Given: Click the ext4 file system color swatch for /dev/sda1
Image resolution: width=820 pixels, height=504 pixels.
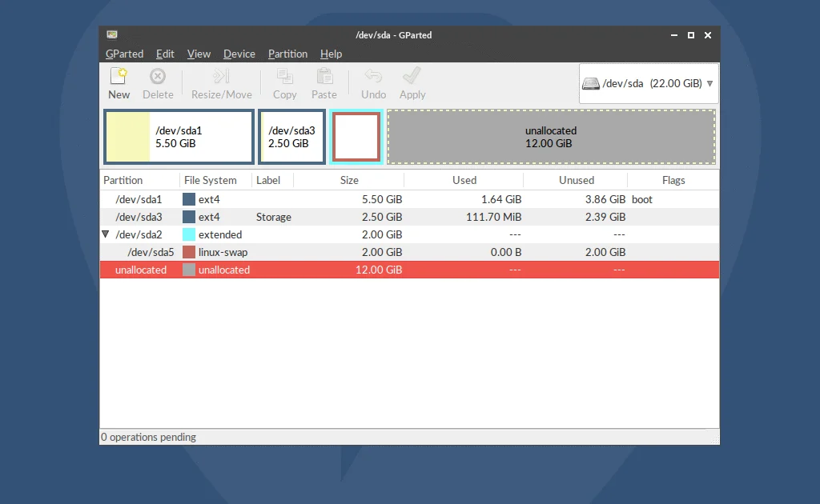Looking at the screenshot, I should (x=190, y=198).
